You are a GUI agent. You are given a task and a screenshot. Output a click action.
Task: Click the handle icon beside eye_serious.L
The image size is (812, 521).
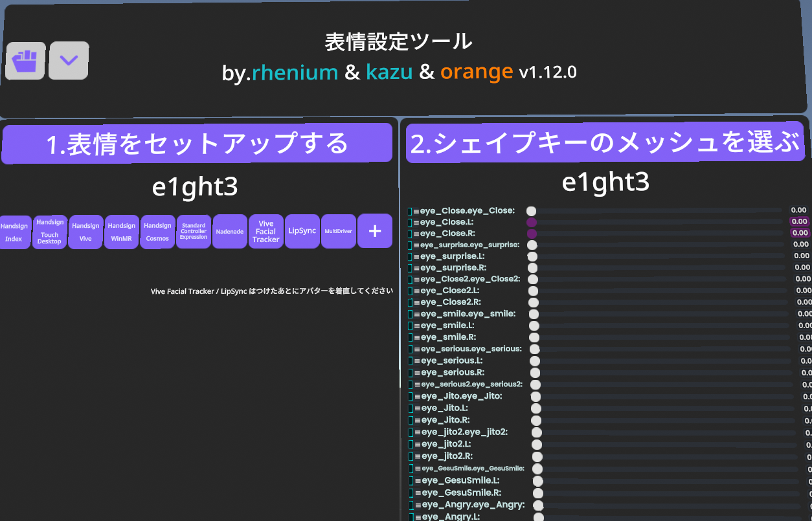click(x=417, y=361)
